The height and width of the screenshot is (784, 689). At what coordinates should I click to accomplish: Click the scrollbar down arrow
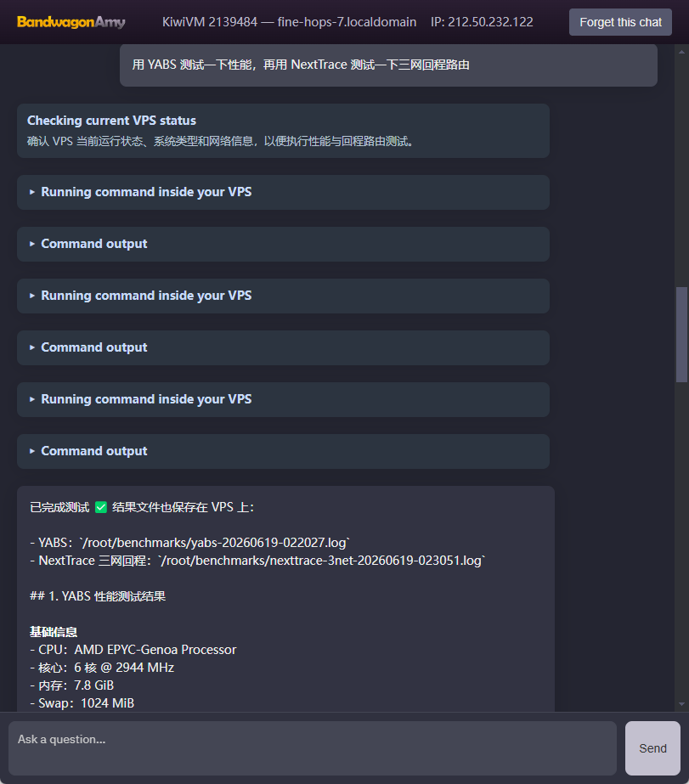point(681,704)
